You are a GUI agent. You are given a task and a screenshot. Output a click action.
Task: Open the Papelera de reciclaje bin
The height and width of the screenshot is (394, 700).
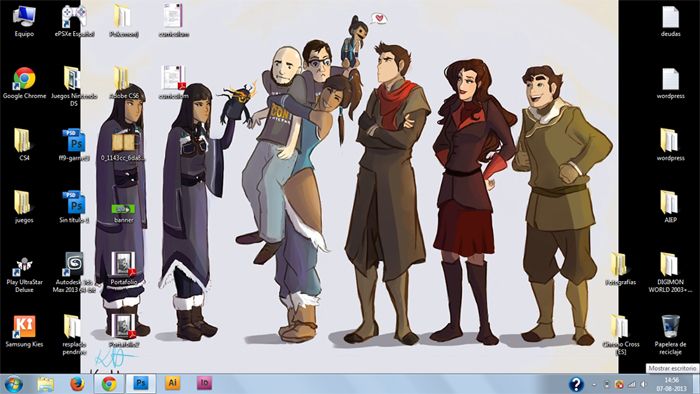pyautogui.click(x=670, y=335)
